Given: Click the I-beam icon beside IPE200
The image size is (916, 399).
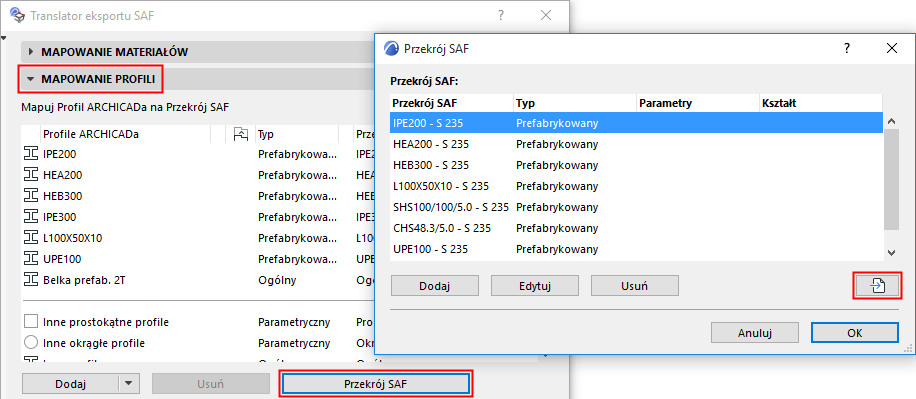Looking at the screenshot, I should tap(30, 154).
